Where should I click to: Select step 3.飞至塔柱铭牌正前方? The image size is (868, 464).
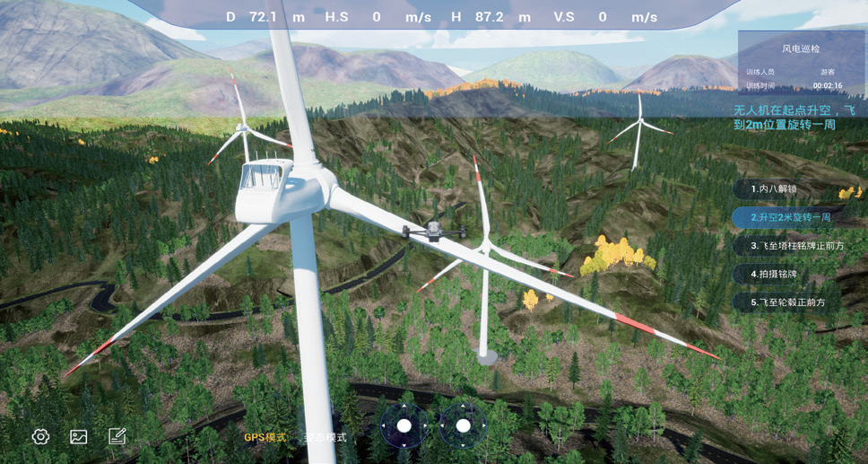pos(796,246)
